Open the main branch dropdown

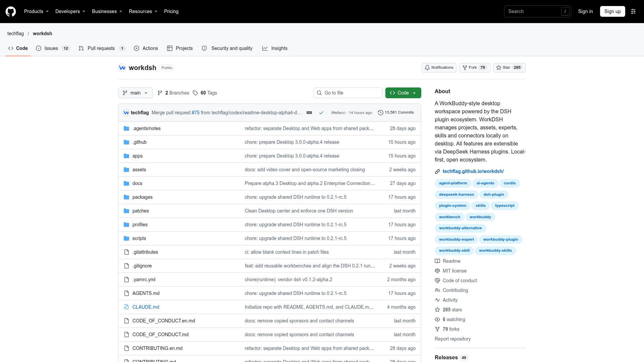coord(136,93)
